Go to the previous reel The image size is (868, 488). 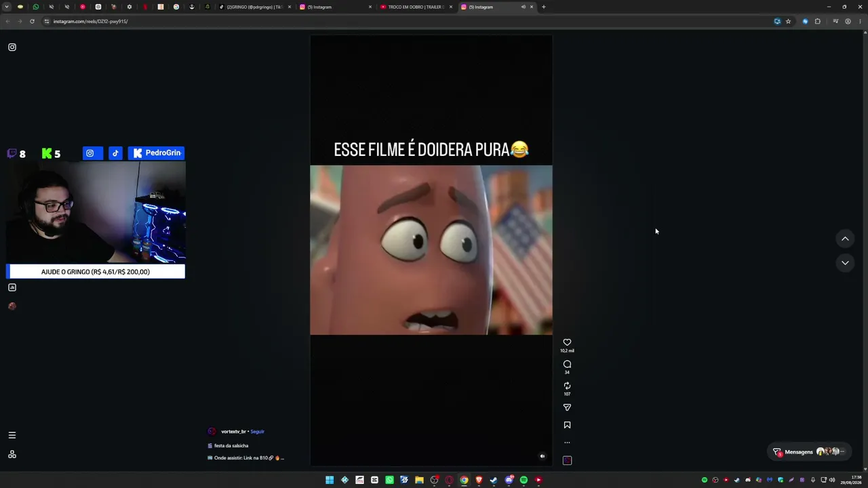click(x=845, y=239)
